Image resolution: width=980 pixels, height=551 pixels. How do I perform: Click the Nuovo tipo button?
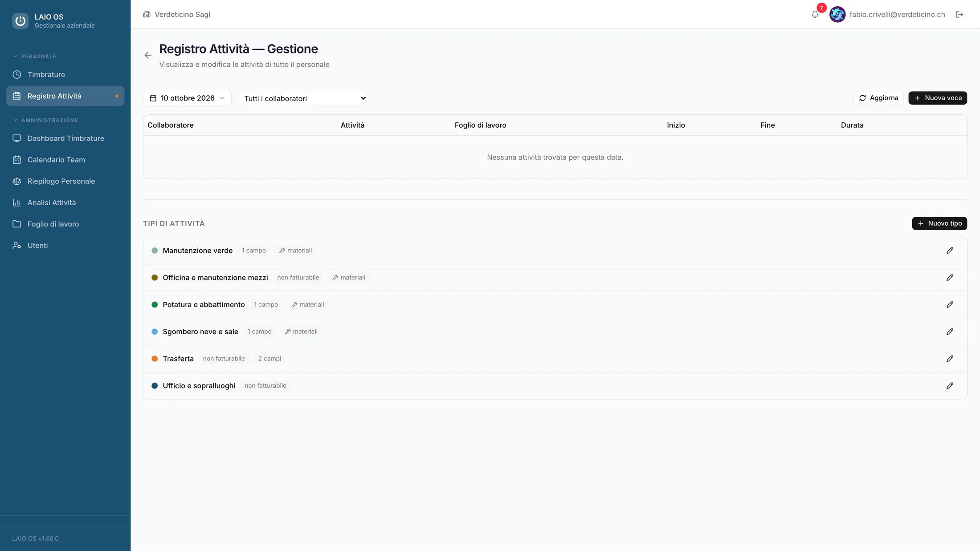coord(939,223)
